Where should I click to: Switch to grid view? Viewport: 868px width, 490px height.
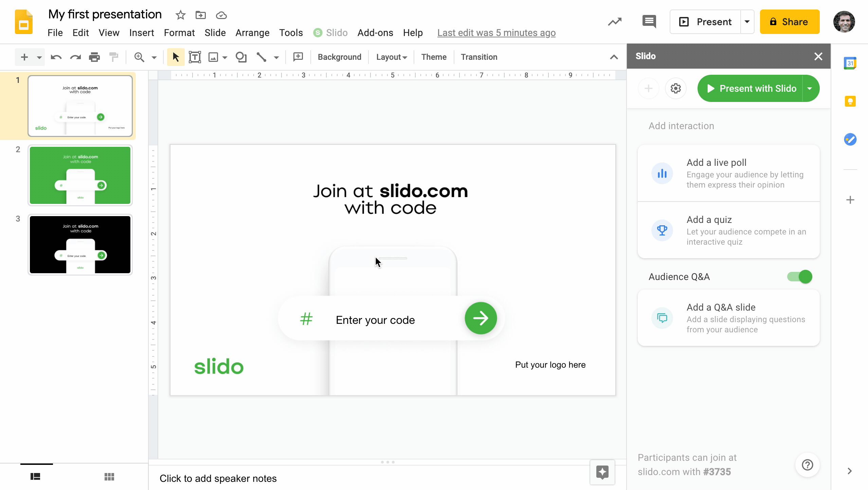(109, 477)
